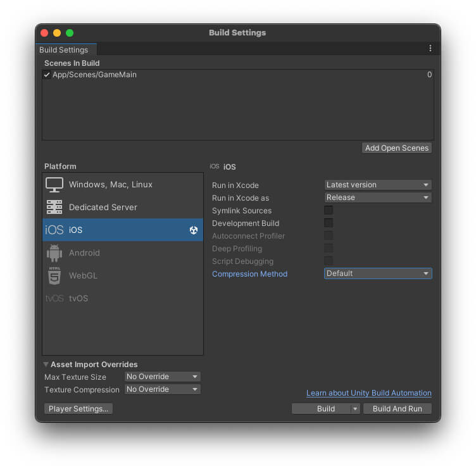Close the Build Settings window

pyautogui.click(x=44, y=33)
